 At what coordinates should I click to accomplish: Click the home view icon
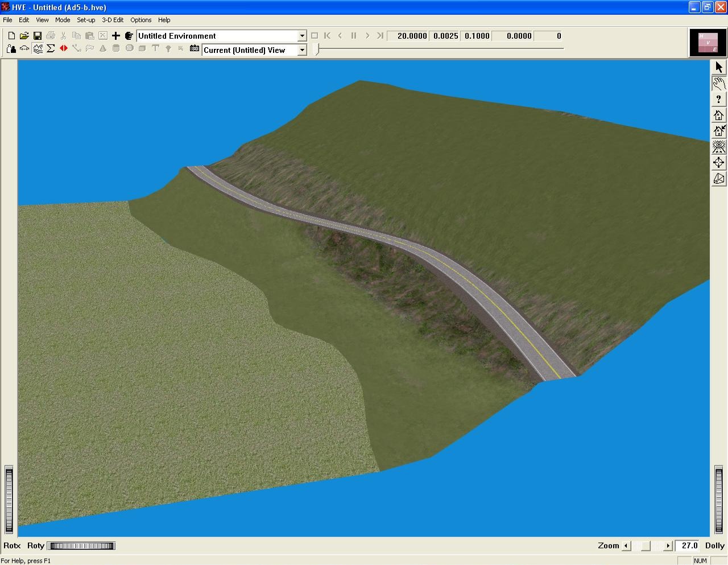tap(719, 116)
